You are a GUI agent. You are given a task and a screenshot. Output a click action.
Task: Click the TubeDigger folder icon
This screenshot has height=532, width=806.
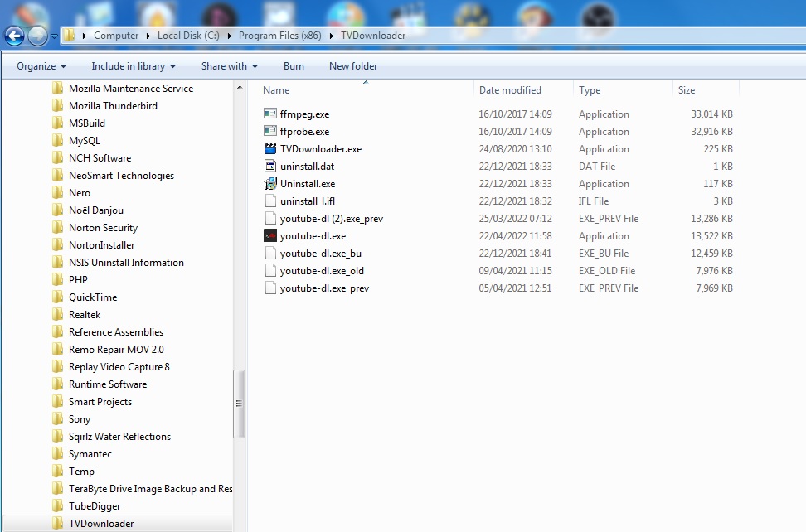click(x=57, y=506)
